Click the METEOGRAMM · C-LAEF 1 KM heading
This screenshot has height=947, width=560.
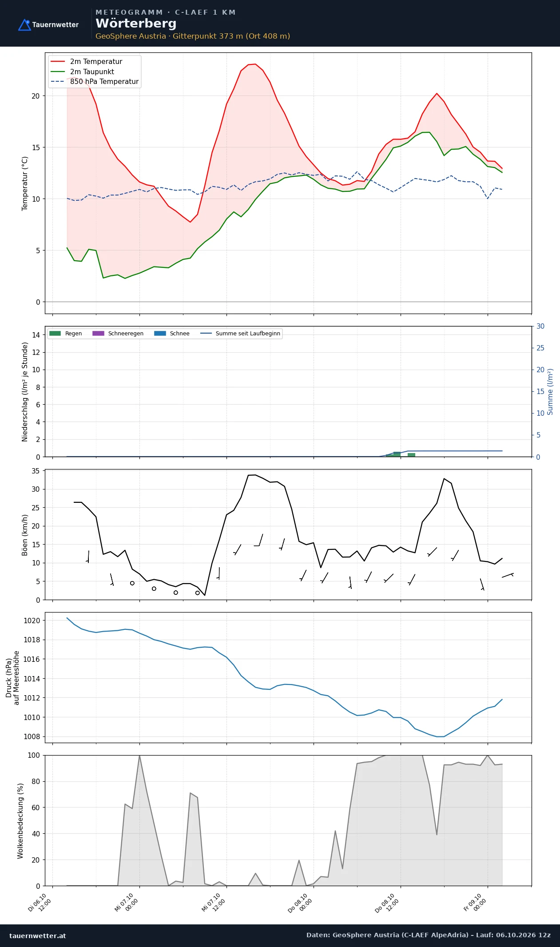click(x=166, y=12)
